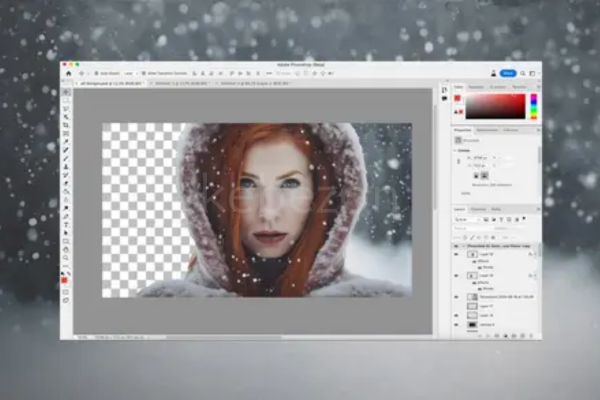Switch to the Gradients tab
Viewport: 600px width, 400px height.
tap(498, 87)
